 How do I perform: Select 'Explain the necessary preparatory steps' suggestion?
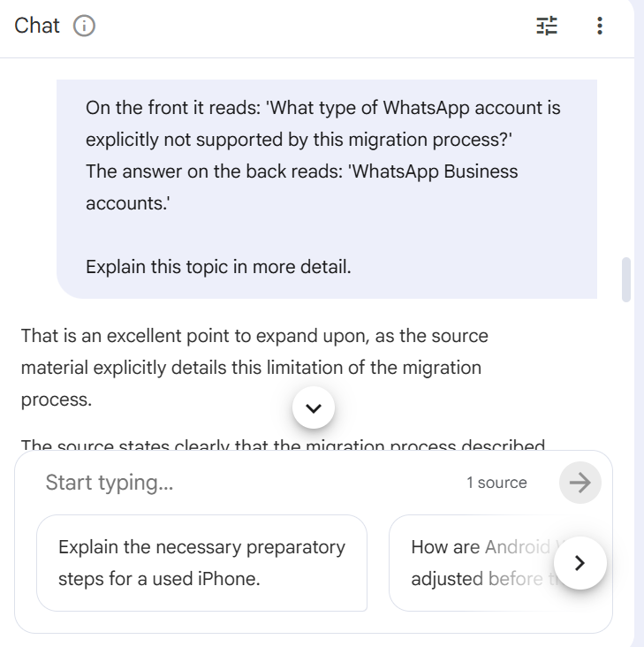[201, 563]
